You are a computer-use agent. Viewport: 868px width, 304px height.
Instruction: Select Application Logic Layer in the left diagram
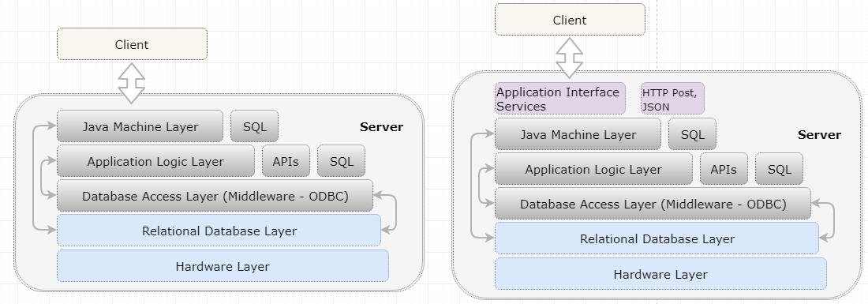point(155,161)
